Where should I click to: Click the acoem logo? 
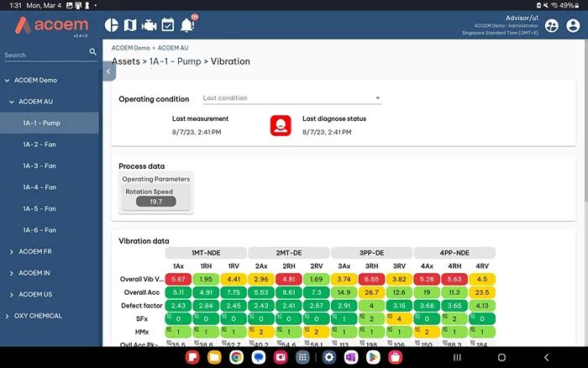click(51, 25)
